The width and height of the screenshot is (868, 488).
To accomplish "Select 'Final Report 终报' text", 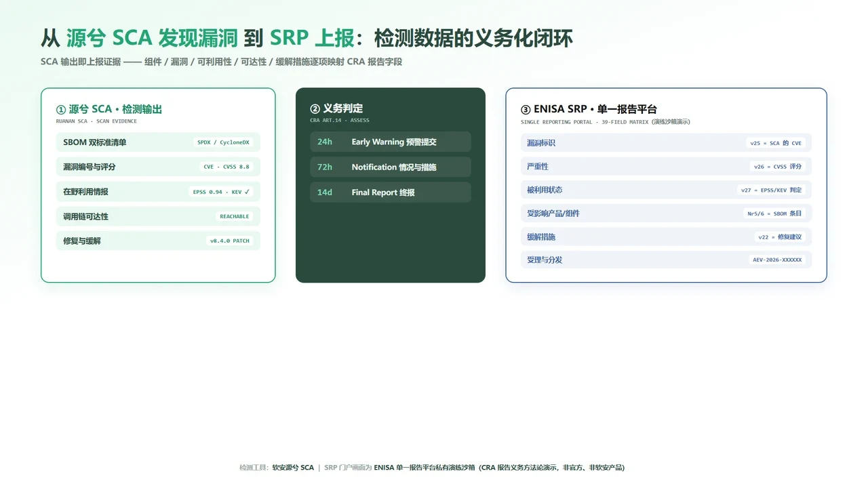I will point(383,192).
